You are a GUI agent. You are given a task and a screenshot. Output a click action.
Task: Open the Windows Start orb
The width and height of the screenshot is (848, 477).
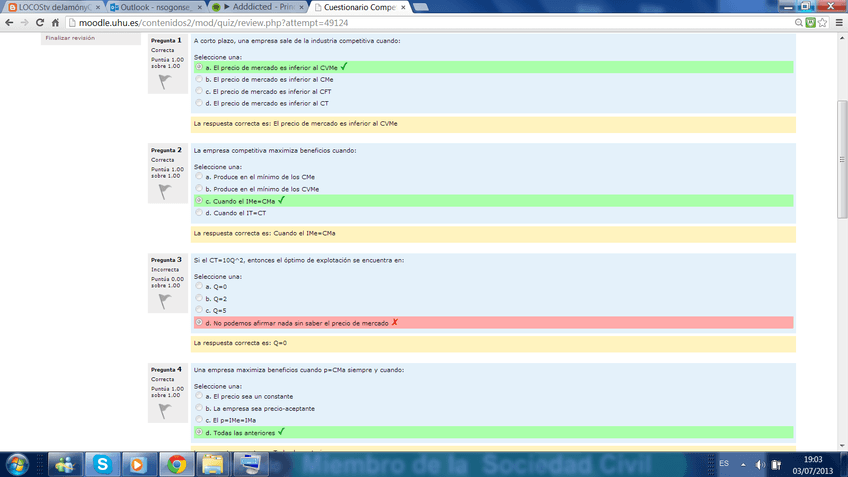click(17, 465)
